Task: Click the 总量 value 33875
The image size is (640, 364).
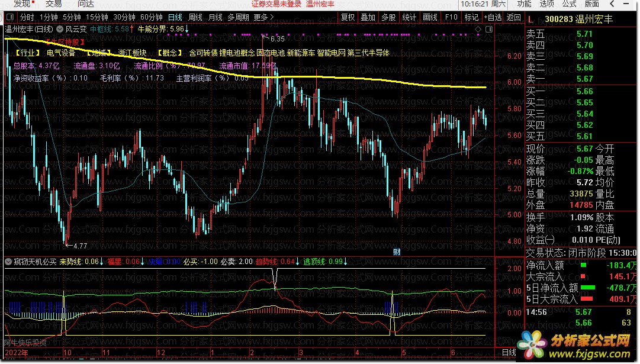Action: pos(581,194)
